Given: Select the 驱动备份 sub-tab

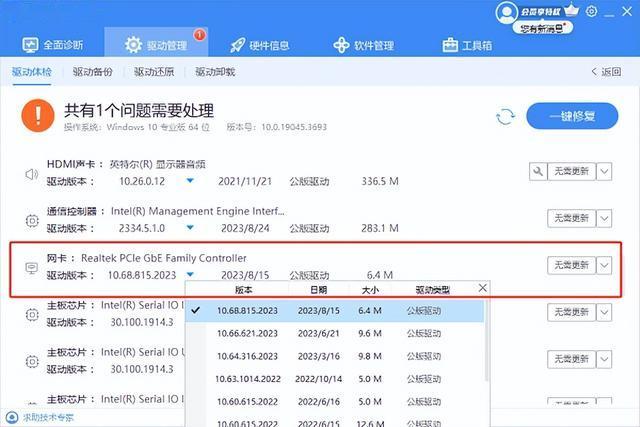Looking at the screenshot, I should 93,72.
